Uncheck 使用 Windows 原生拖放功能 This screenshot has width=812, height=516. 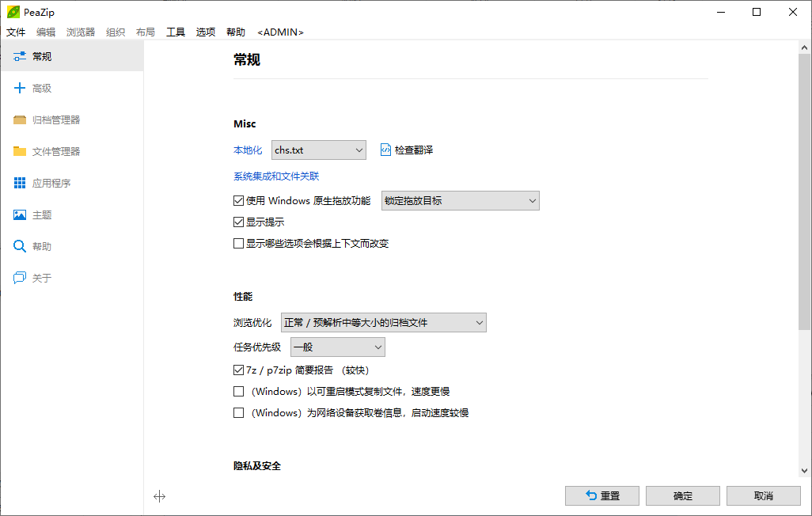click(239, 200)
